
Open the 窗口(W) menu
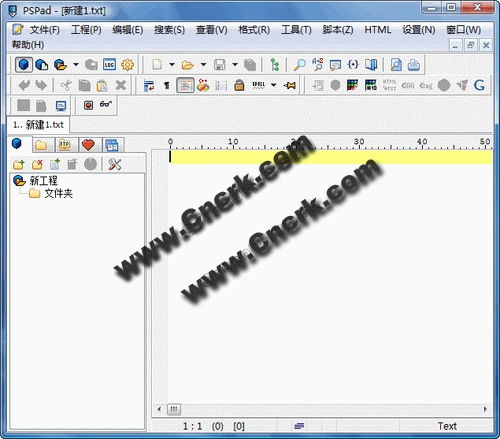pyautogui.click(x=464, y=30)
